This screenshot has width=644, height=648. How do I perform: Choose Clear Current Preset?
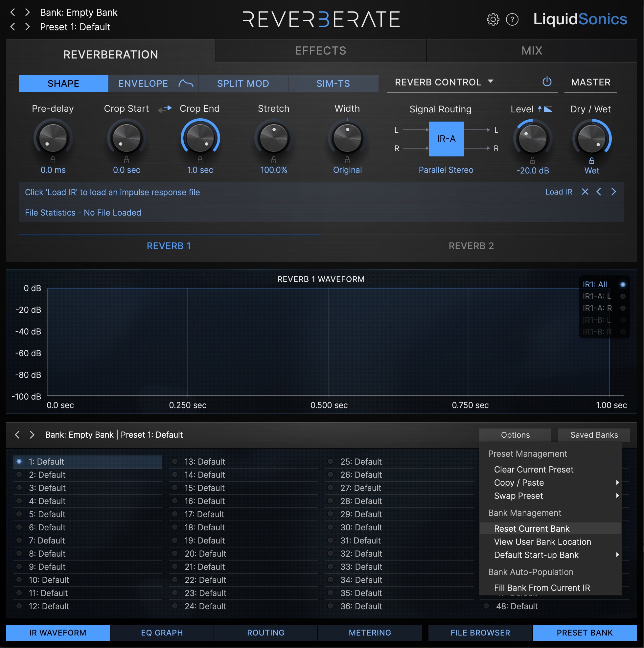[550, 470]
